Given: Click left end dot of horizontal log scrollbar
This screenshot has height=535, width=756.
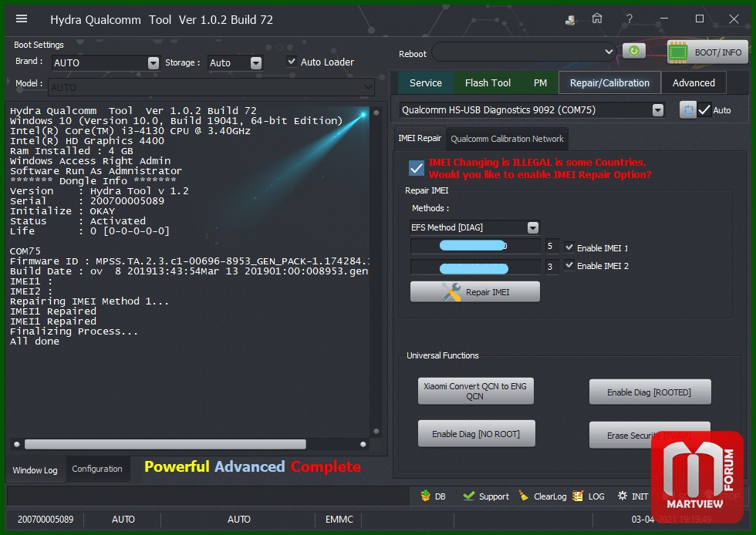Looking at the screenshot, I should tap(17, 444).
